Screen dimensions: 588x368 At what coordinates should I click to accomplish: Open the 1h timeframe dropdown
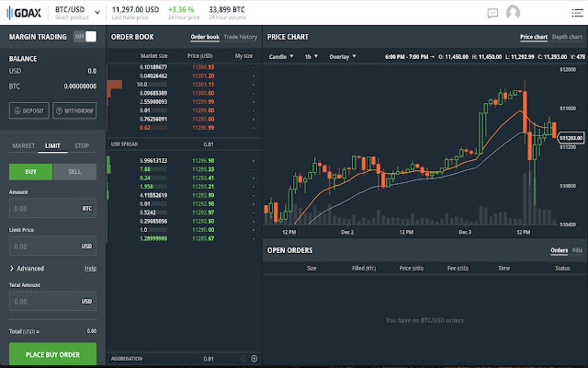coord(311,57)
